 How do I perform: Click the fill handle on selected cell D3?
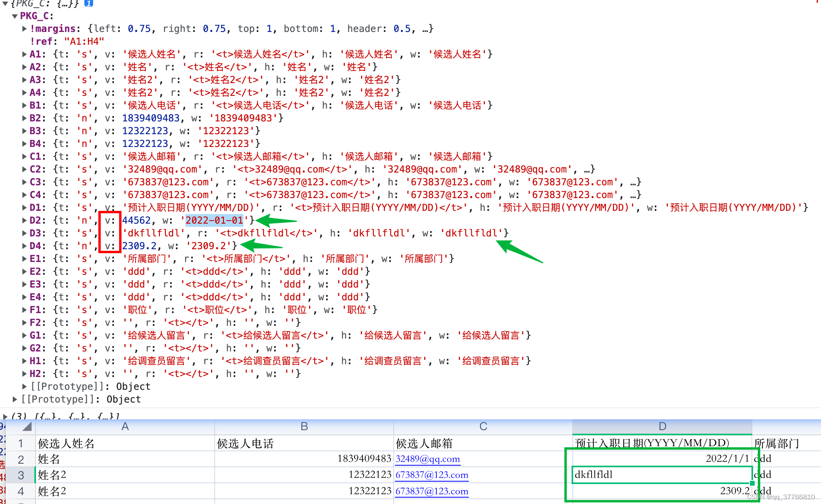[x=752, y=483]
